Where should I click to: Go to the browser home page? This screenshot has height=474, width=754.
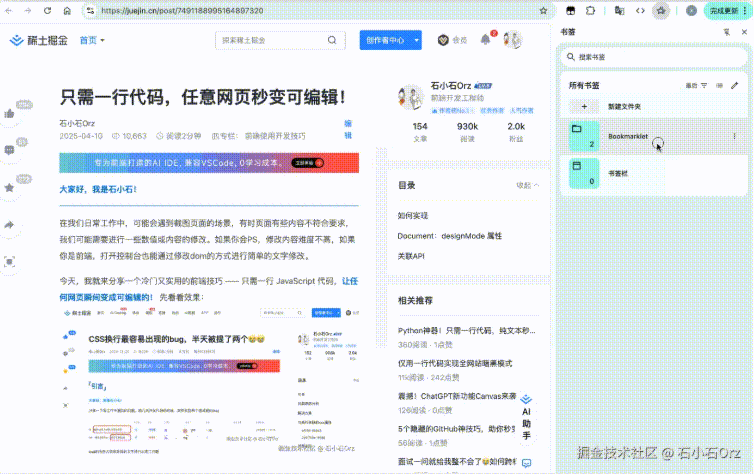67,11
